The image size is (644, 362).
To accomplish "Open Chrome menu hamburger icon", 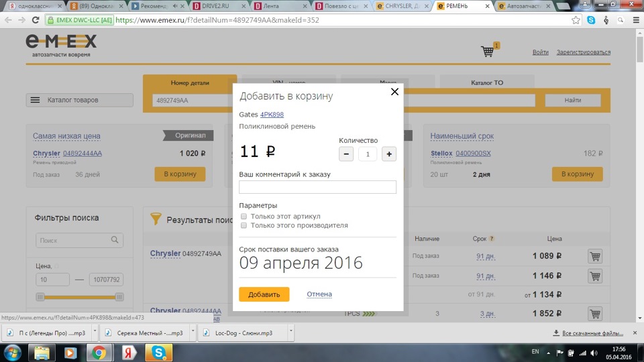I will (x=636, y=19).
